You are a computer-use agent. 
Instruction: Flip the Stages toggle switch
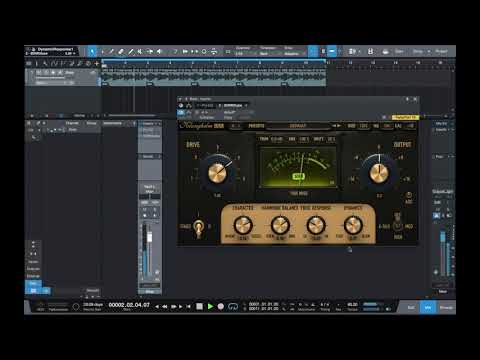tap(199, 227)
